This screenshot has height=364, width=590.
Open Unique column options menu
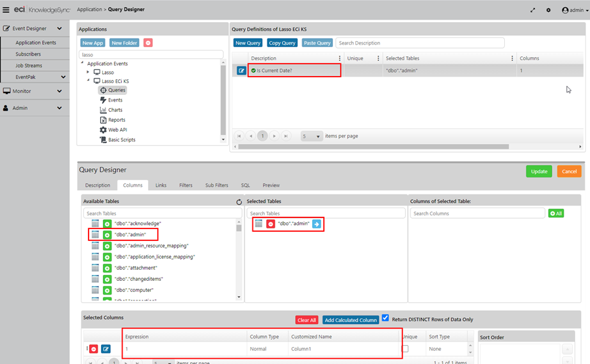378,58
